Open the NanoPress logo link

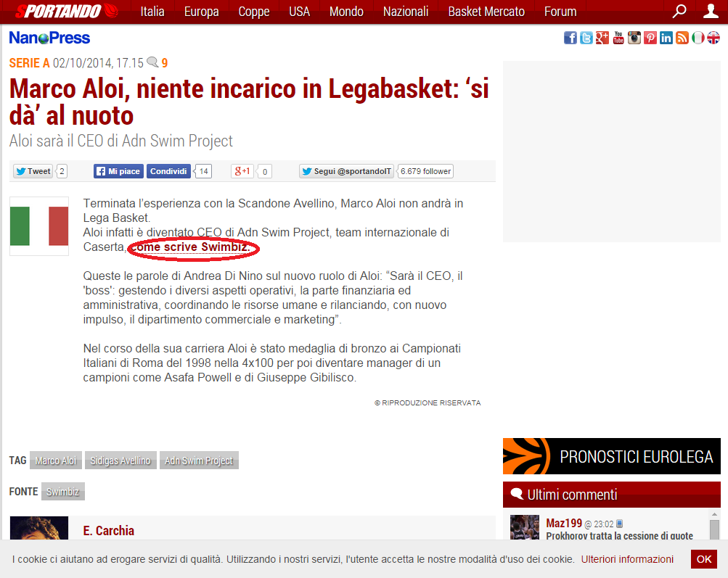(x=49, y=38)
